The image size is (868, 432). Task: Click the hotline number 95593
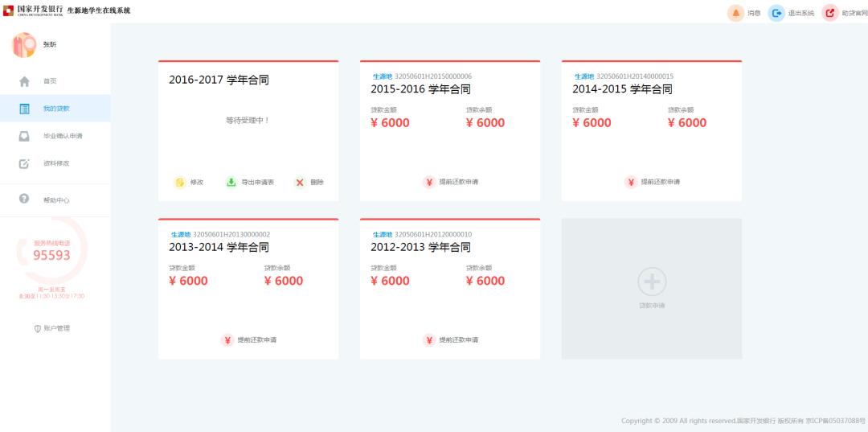tap(52, 255)
